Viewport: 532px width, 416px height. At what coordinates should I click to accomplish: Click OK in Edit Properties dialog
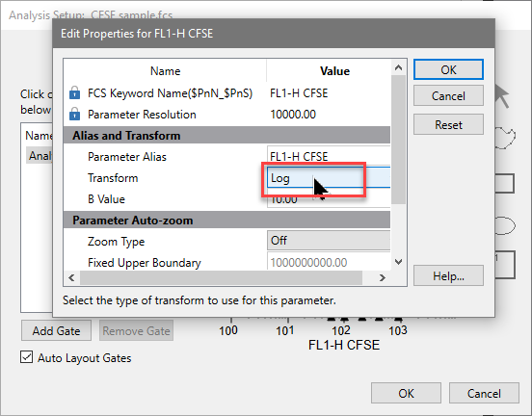click(x=448, y=70)
